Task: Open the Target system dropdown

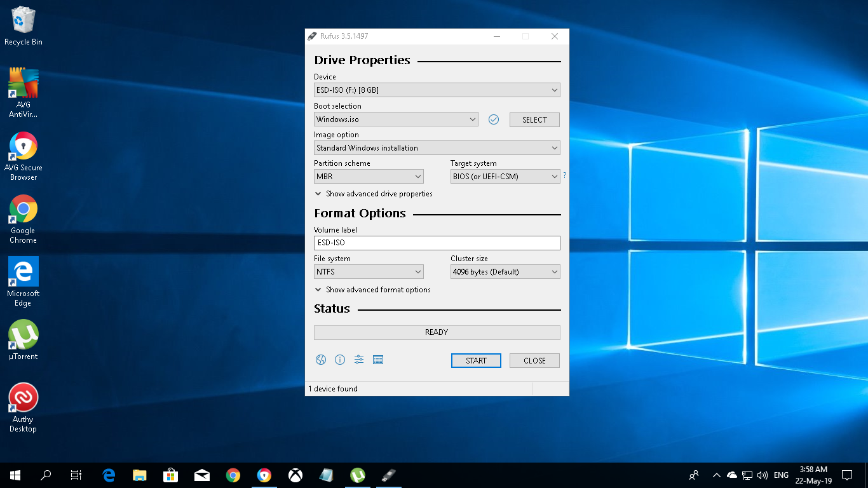Action: (x=505, y=176)
